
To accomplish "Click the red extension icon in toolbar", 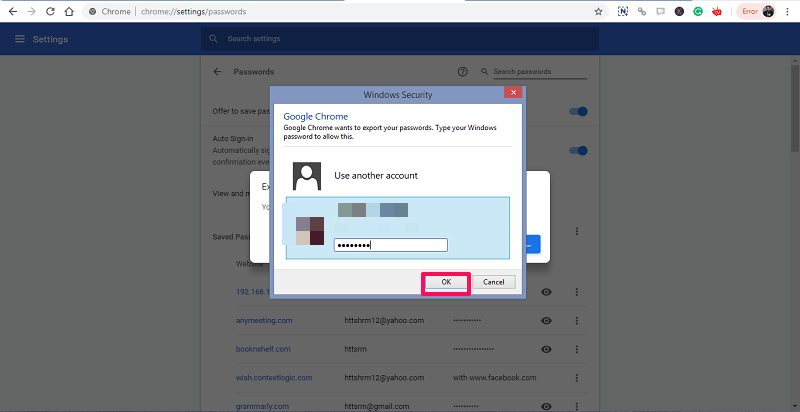I will pyautogui.click(x=717, y=11).
